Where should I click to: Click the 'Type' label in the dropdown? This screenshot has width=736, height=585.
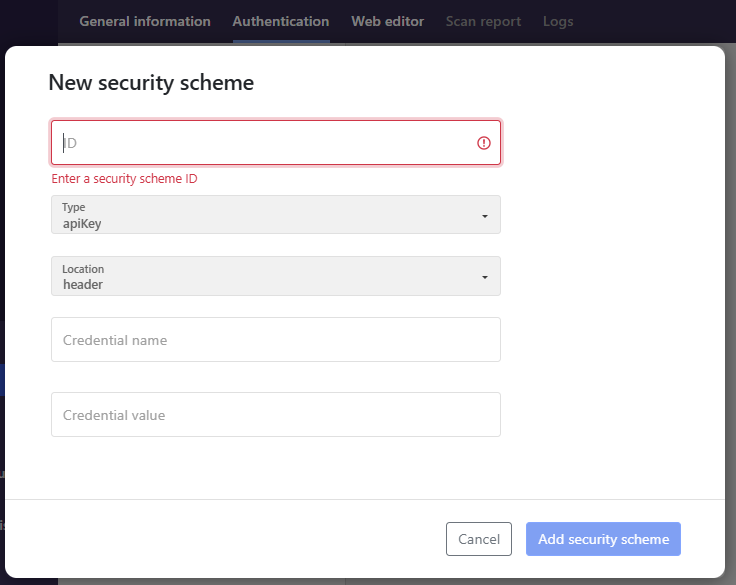pyautogui.click(x=74, y=208)
